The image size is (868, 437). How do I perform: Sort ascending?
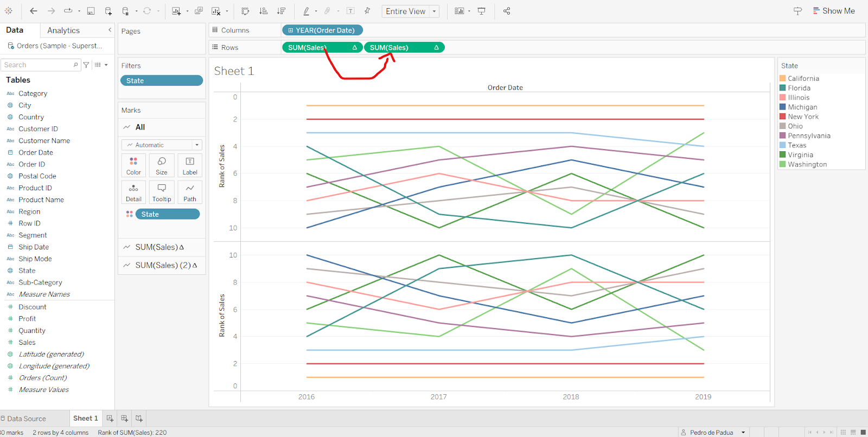tap(264, 11)
